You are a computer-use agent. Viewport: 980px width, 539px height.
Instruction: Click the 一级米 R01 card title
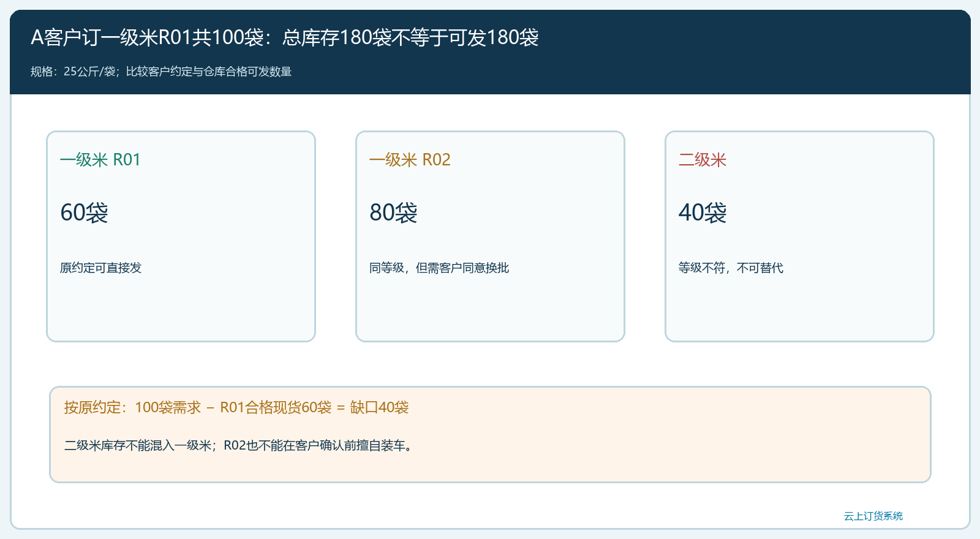[x=100, y=160]
